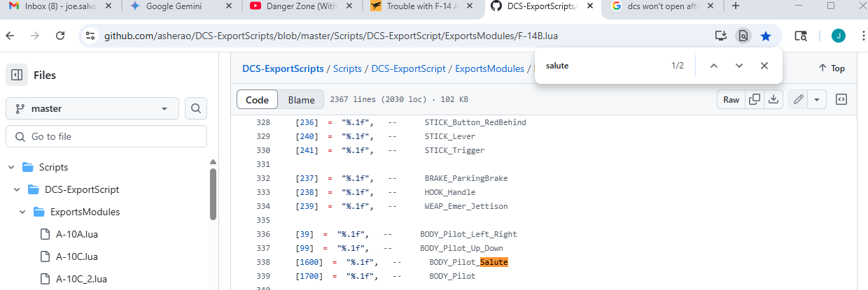Jump to Top of file
Screen dimensions: 868x290
tap(832, 68)
